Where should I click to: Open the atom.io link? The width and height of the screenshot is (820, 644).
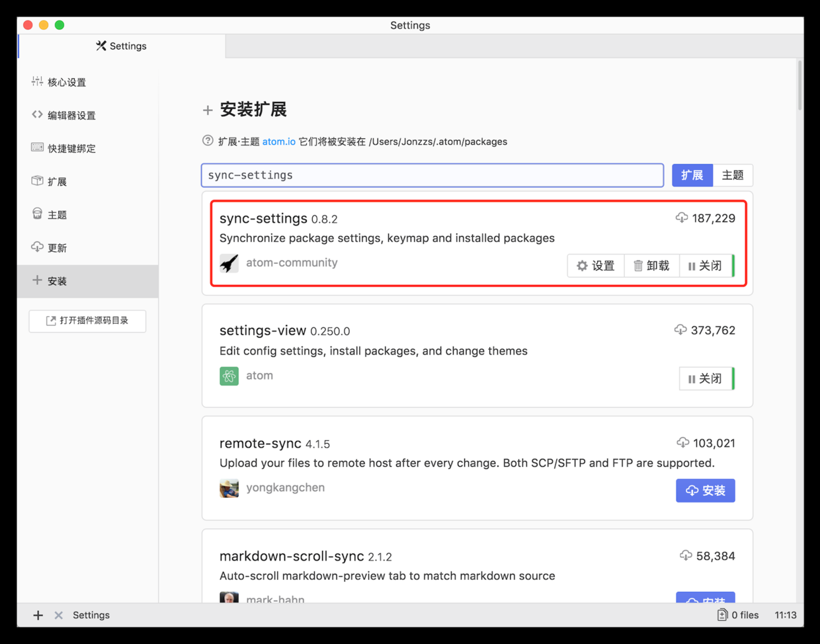278,141
